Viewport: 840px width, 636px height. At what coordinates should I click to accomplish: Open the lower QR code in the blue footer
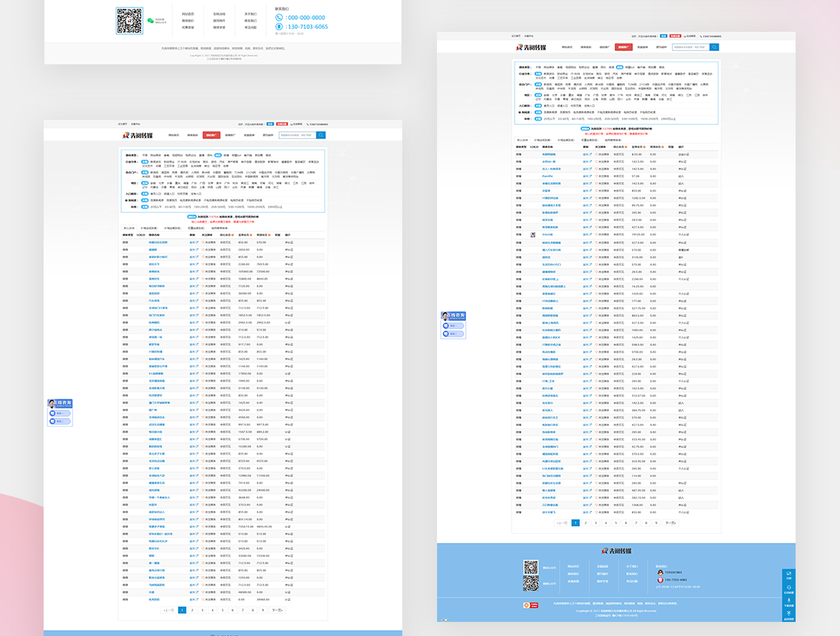(531, 583)
